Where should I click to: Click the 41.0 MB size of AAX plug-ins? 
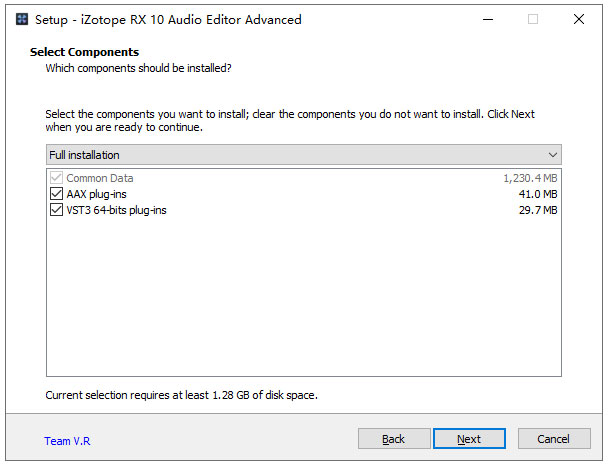pos(538,194)
